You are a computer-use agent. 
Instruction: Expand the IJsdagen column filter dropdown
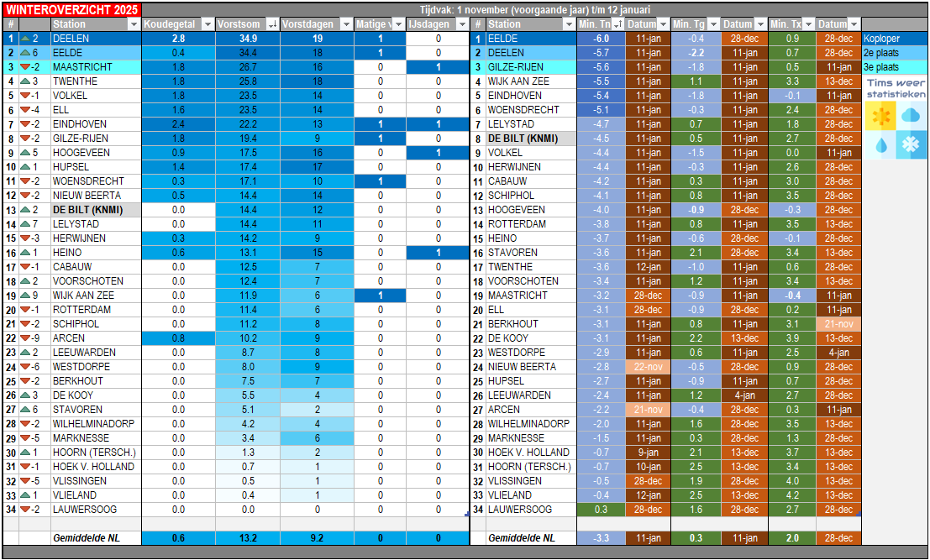(x=462, y=24)
